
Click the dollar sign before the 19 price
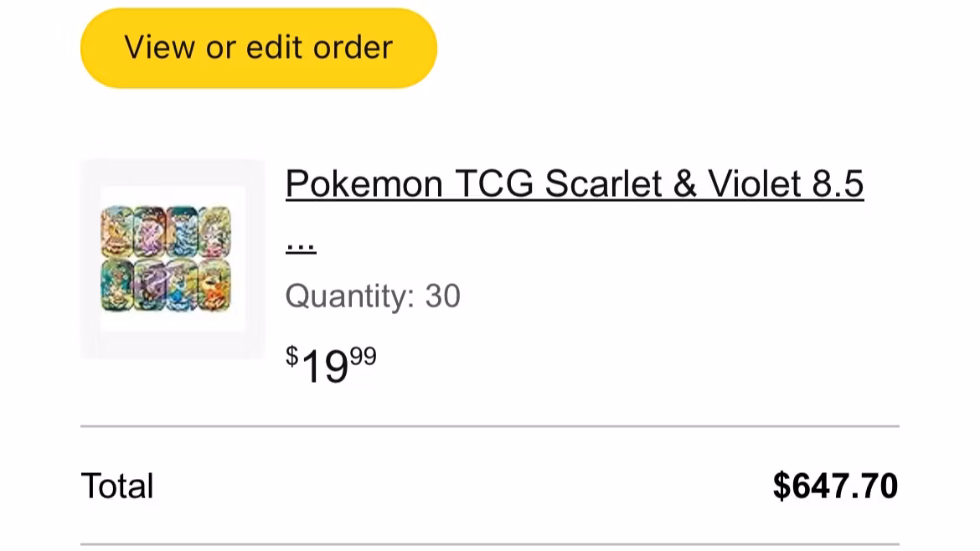[x=291, y=356]
